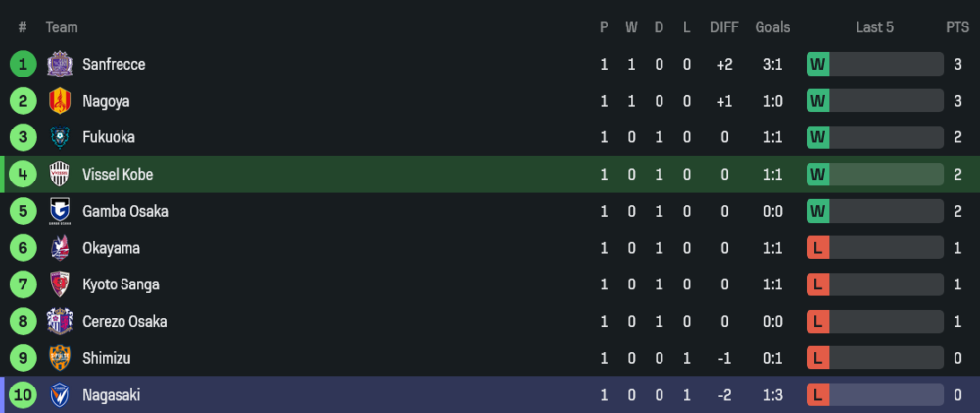Click the Nagoya club logo
This screenshot has height=413, width=980.
tap(60, 101)
